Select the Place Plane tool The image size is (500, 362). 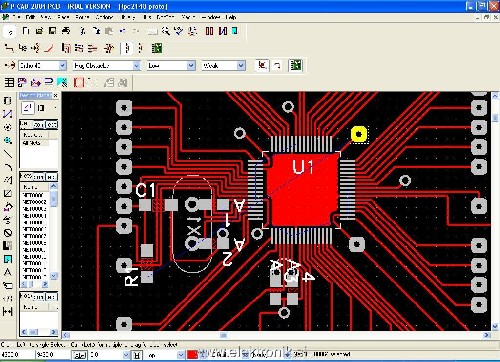click(7, 246)
